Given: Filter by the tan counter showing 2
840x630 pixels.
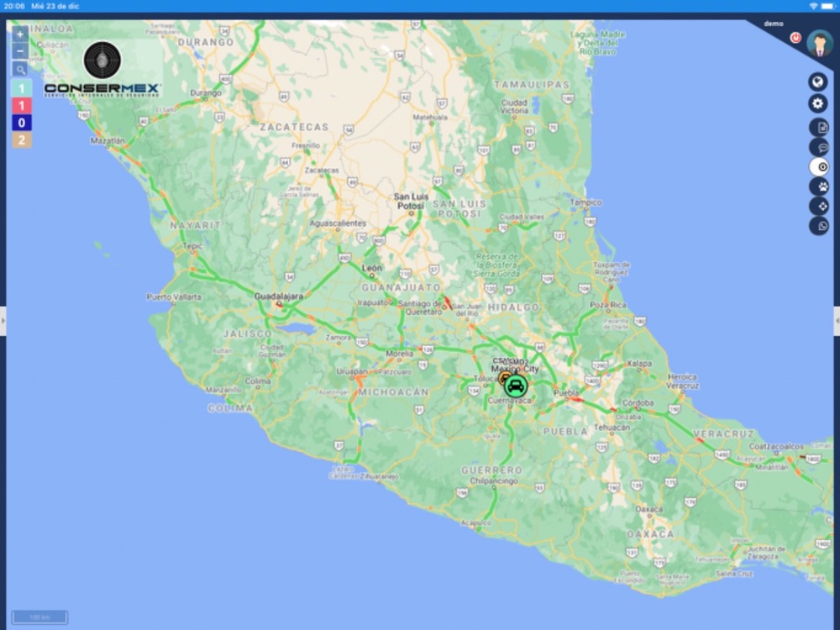Looking at the screenshot, I should [x=22, y=139].
